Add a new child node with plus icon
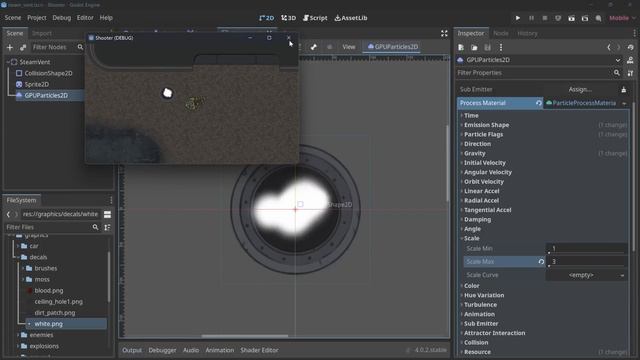This screenshot has height=360, width=640. click(10, 47)
